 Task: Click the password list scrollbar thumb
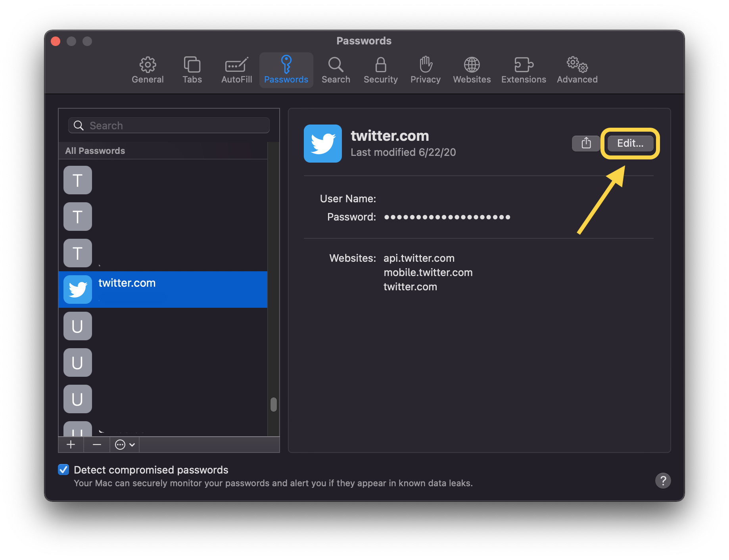point(273,405)
